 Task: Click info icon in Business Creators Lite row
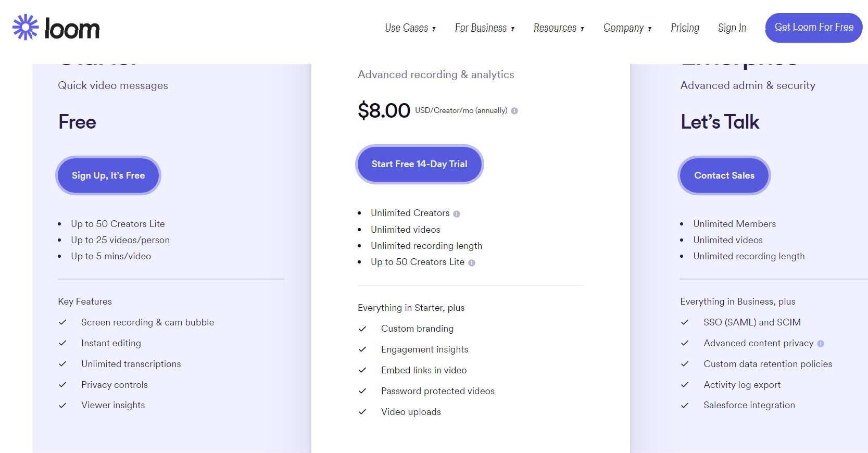pyautogui.click(x=472, y=263)
